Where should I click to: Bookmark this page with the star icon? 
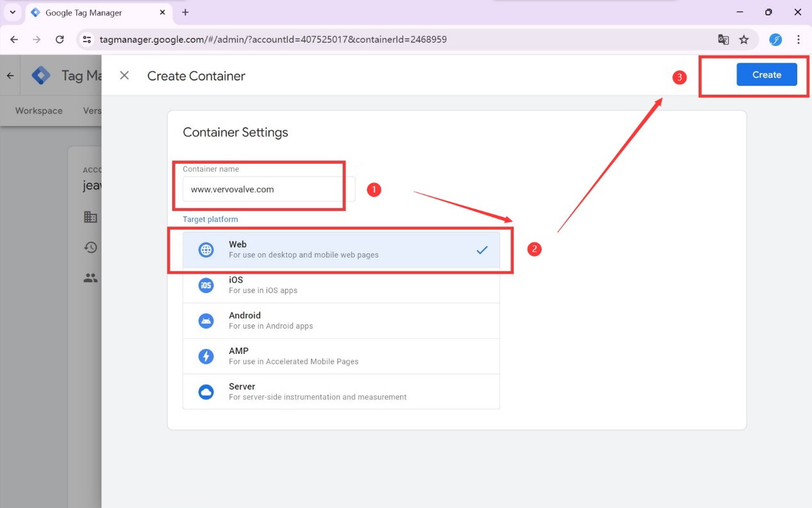tap(744, 40)
